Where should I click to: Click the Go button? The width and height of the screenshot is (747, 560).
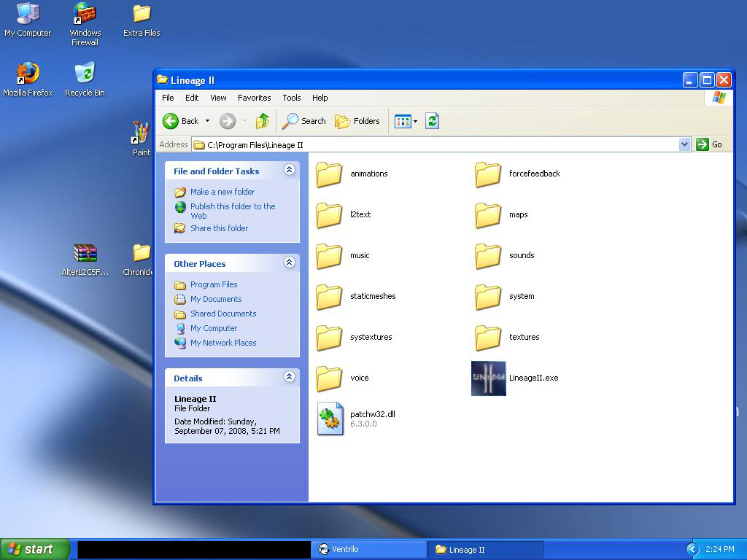pos(709,144)
